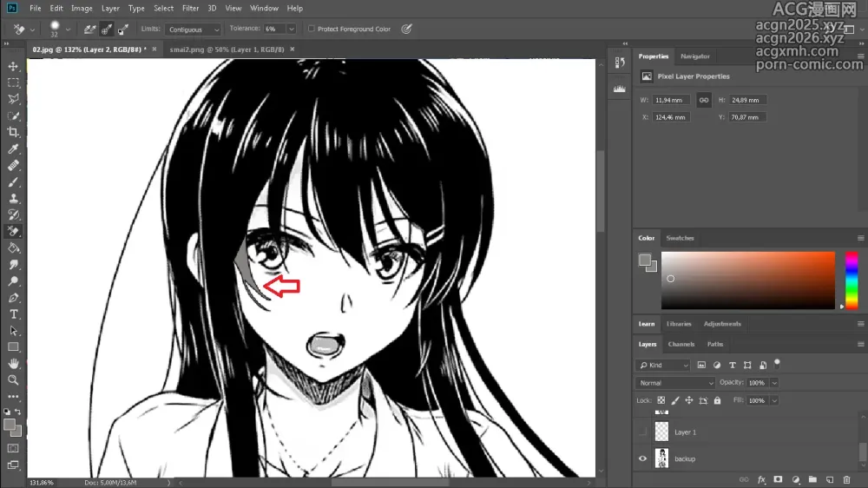
Task: Toggle lock image pixels brush icon
Action: (x=674, y=400)
